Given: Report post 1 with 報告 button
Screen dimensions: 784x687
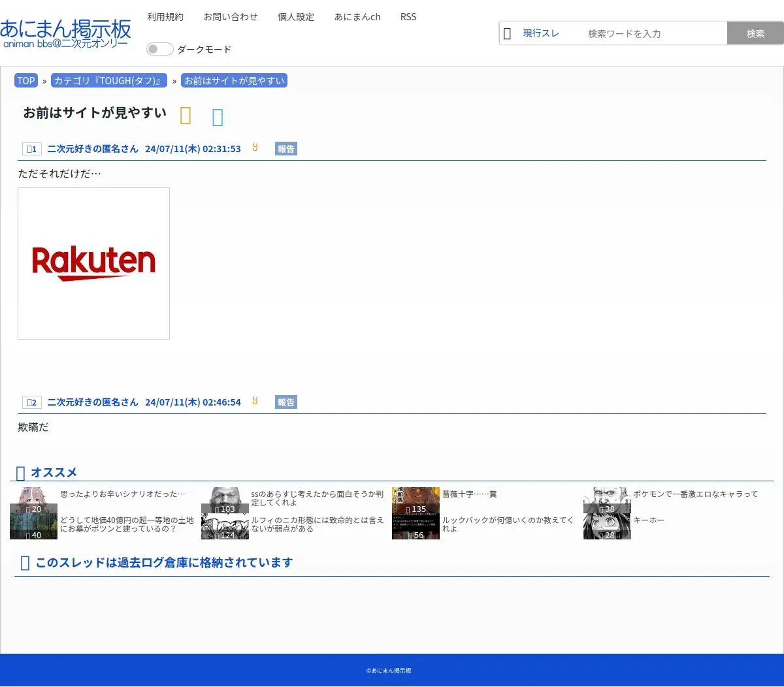Looking at the screenshot, I should coord(286,149).
